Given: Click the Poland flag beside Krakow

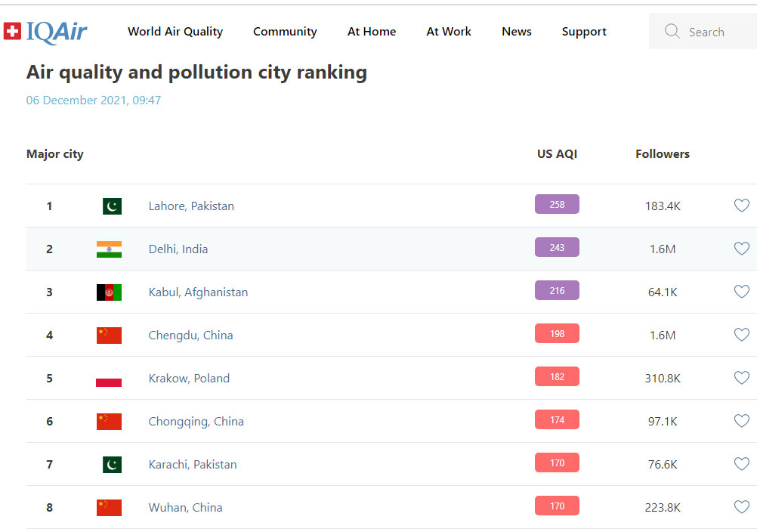Looking at the screenshot, I should (109, 379).
